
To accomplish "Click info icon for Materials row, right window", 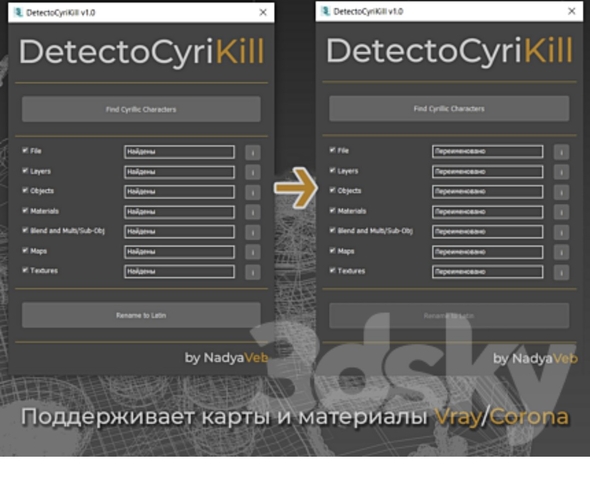I will pos(561,212).
